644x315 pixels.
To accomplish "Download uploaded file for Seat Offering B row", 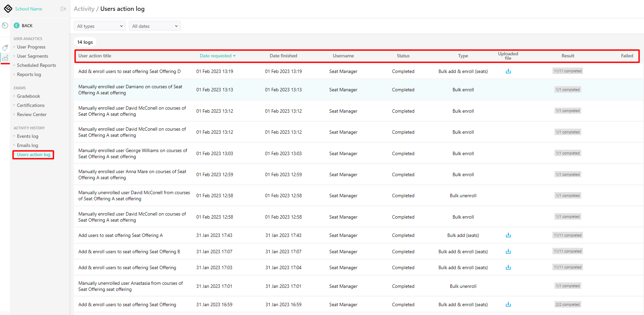I will (x=508, y=252).
